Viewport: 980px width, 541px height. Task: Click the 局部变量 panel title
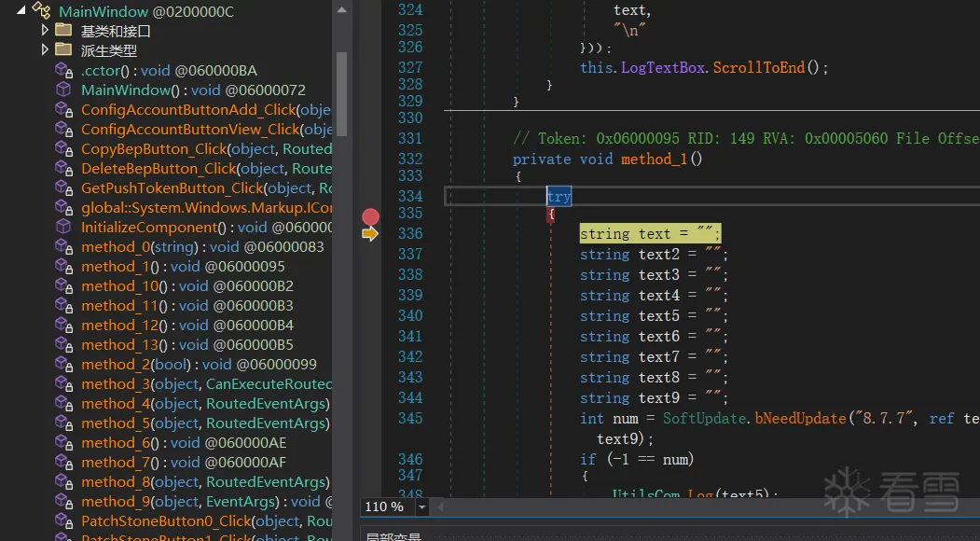(393, 536)
